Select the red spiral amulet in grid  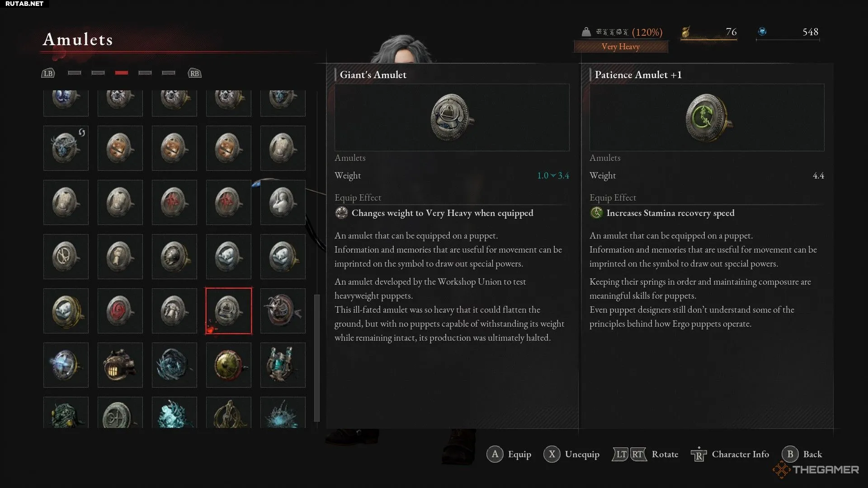(x=120, y=311)
